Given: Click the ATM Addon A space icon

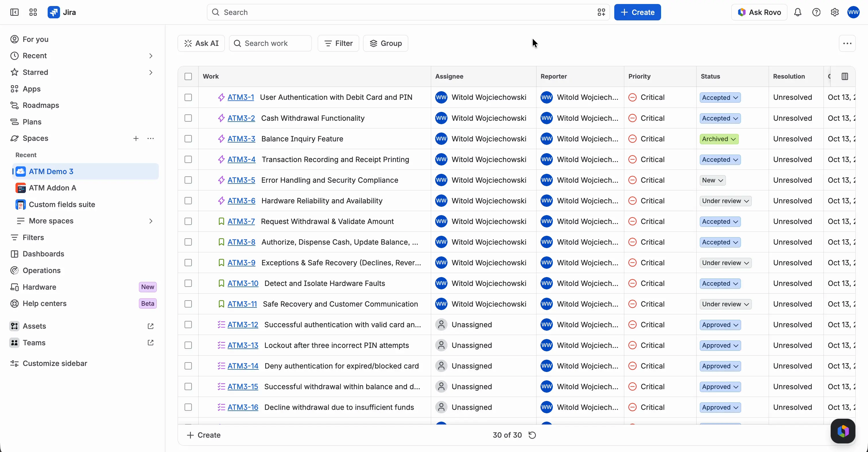Looking at the screenshot, I should tap(21, 188).
